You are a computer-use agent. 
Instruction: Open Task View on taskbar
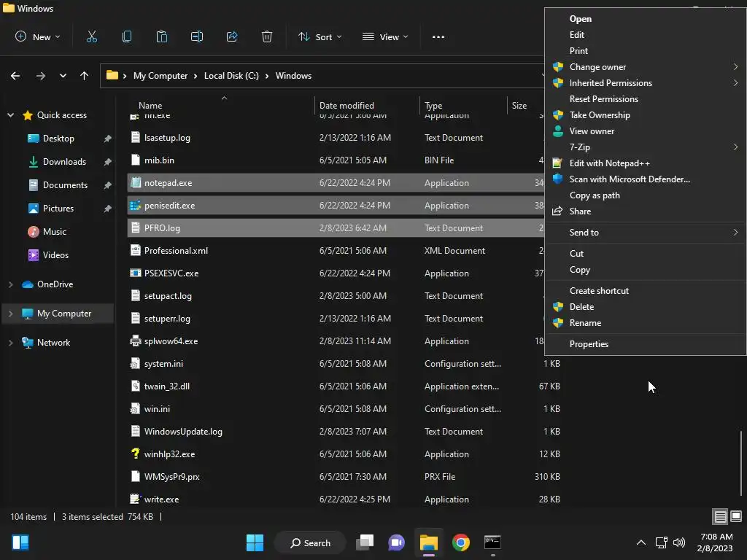(x=365, y=542)
